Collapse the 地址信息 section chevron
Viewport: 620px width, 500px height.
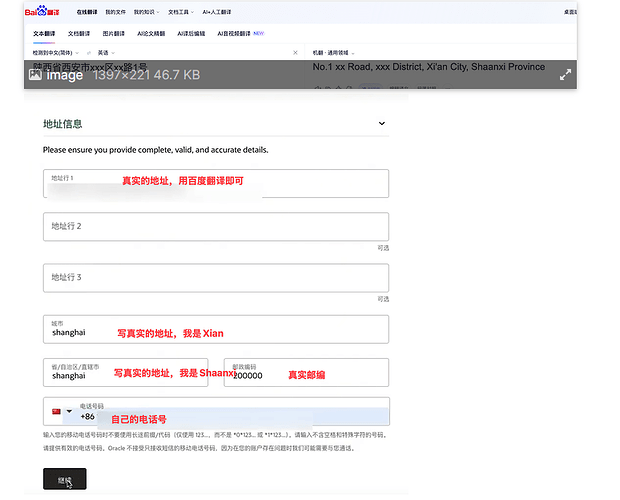point(382,123)
